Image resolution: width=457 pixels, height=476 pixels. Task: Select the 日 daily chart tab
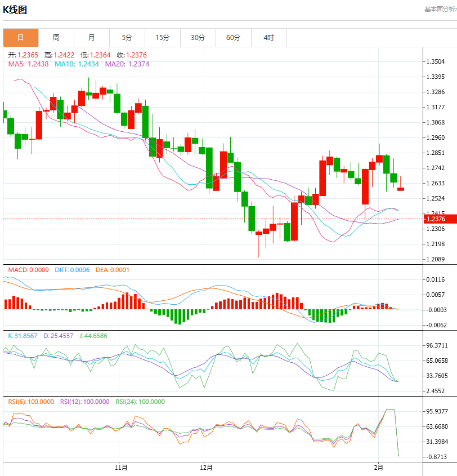21,38
